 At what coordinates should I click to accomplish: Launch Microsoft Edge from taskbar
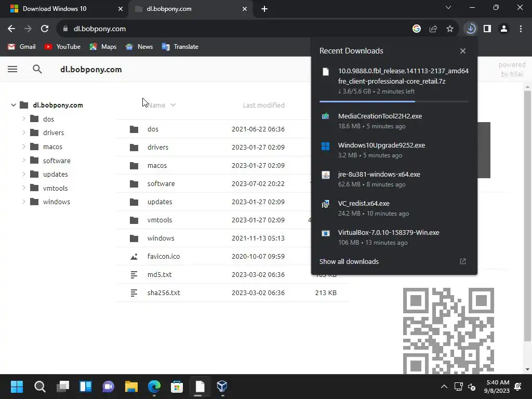[154, 387]
